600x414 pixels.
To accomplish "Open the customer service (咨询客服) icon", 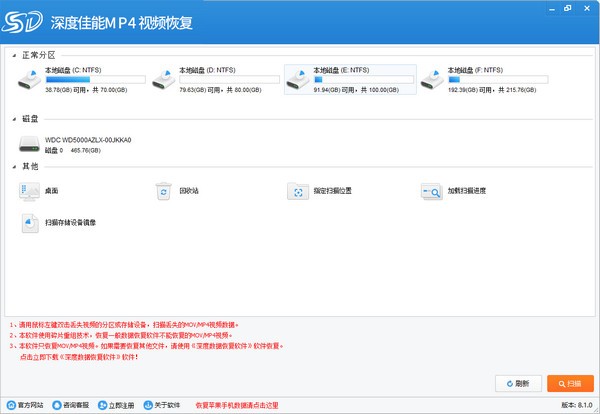I will [x=57, y=405].
